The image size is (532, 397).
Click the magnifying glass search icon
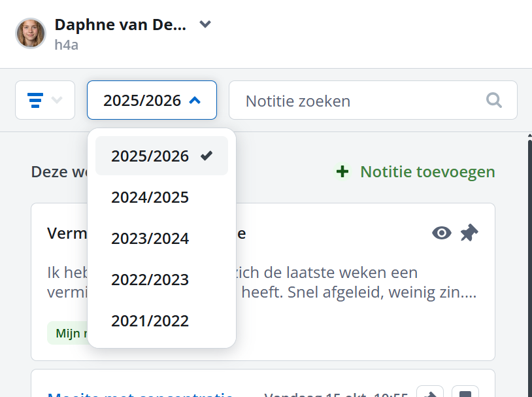[x=494, y=101]
